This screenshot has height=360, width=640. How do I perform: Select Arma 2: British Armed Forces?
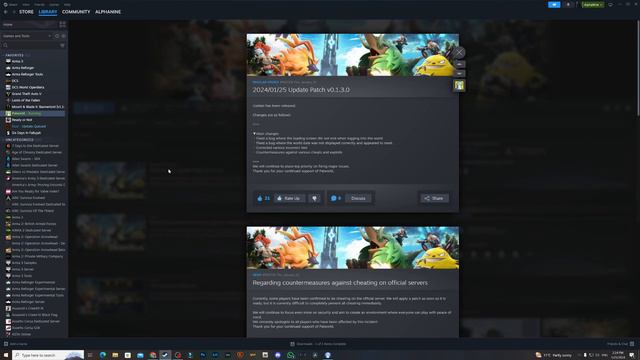[34, 224]
